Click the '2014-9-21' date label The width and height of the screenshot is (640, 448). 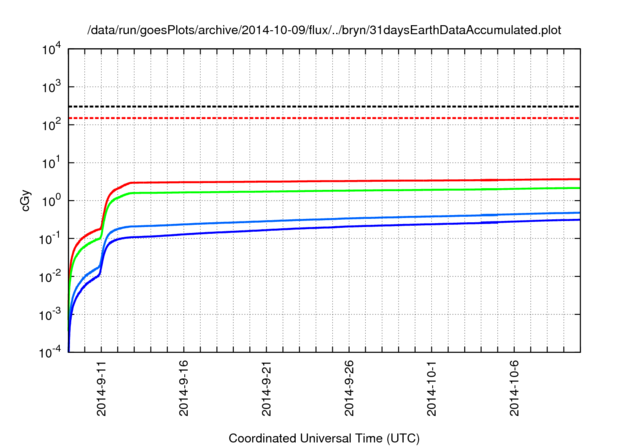266,388
